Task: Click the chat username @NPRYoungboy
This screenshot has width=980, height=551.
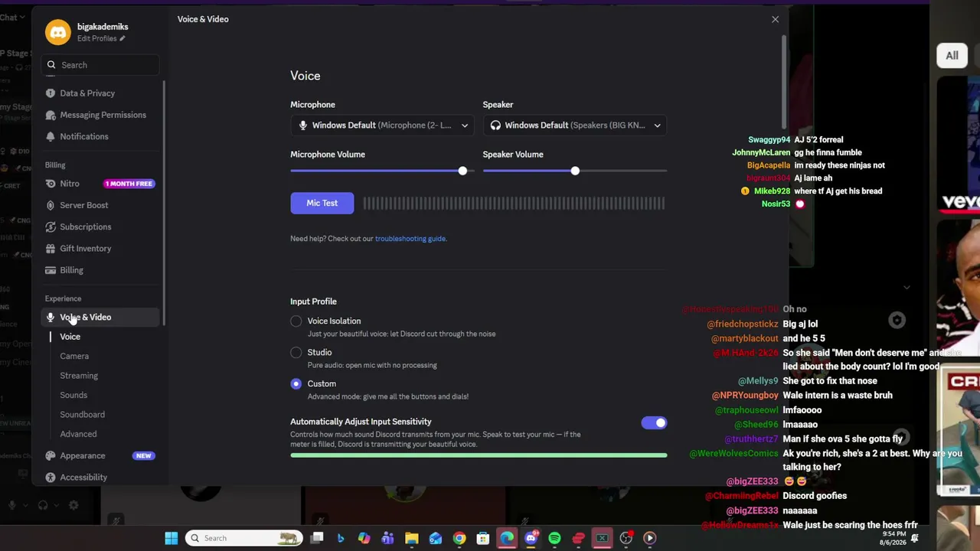Action: tap(745, 396)
